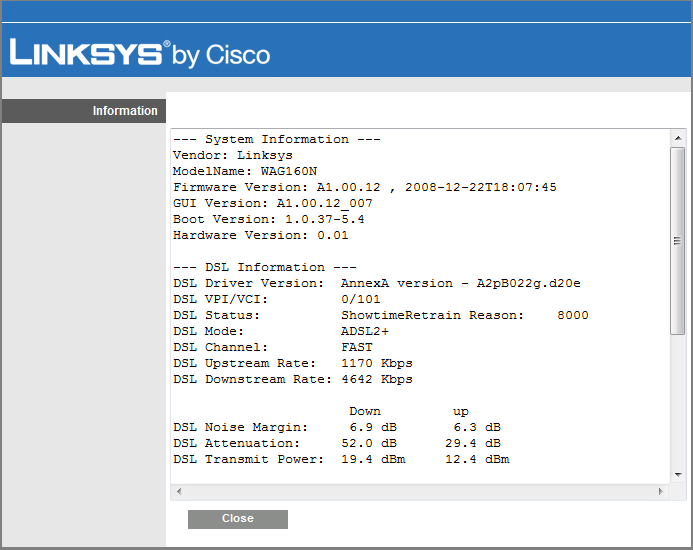The image size is (693, 550).
Task: Click the 'ModelName: WAG160N' line
Action: (x=245, y=171)
